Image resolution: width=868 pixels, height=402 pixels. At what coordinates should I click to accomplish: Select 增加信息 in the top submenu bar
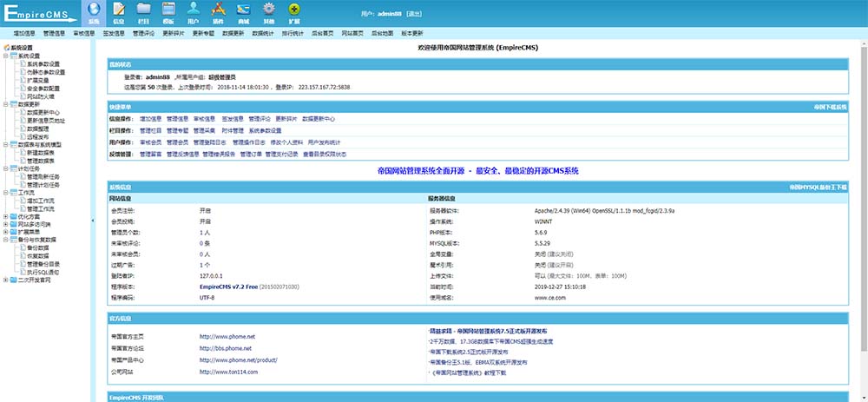click(x=24, y=33)
